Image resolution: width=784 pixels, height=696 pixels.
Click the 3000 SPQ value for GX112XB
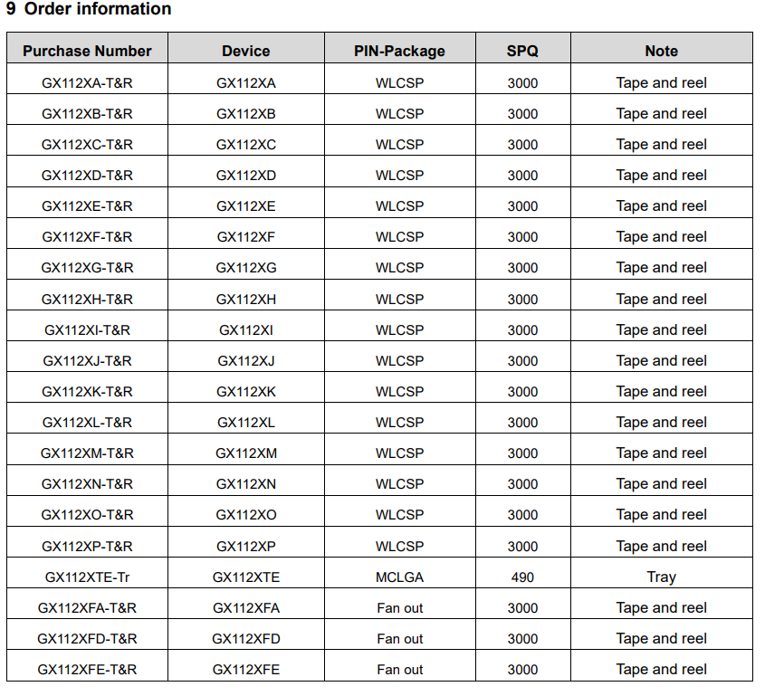point(522,114)
